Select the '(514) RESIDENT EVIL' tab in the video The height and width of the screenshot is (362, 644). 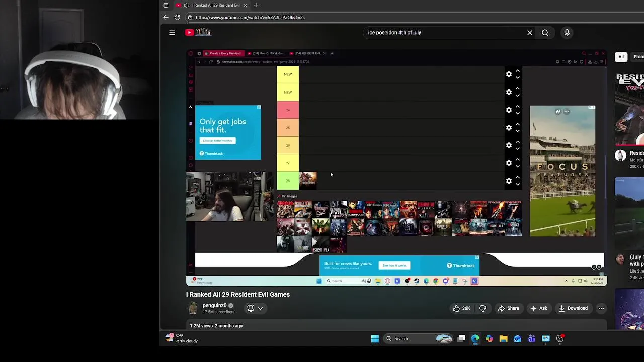pyautogui.click(x=308, y=53)
